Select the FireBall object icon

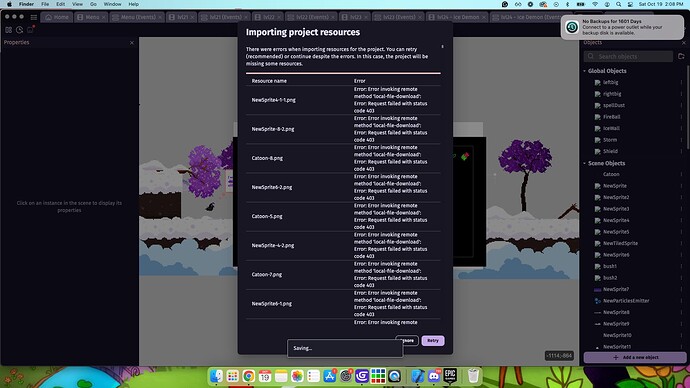tap(597, 117)
